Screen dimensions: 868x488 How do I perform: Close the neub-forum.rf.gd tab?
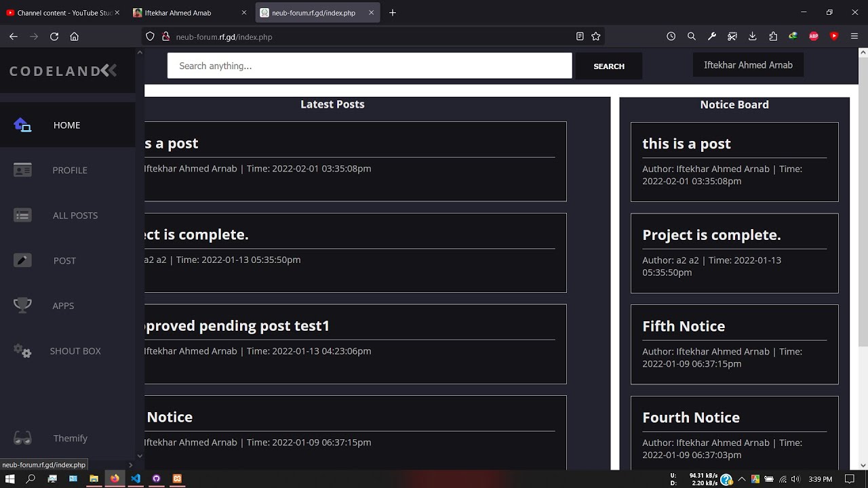point(371,13)
